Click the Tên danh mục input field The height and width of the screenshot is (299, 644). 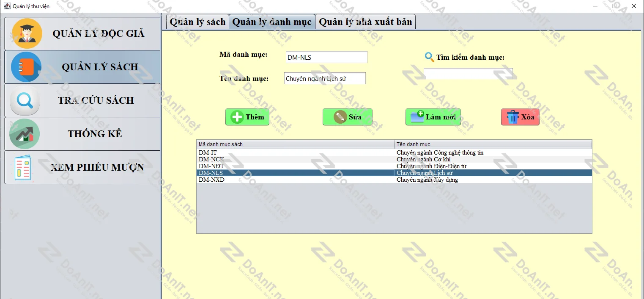pyautogui.click(x=324, y=78)
